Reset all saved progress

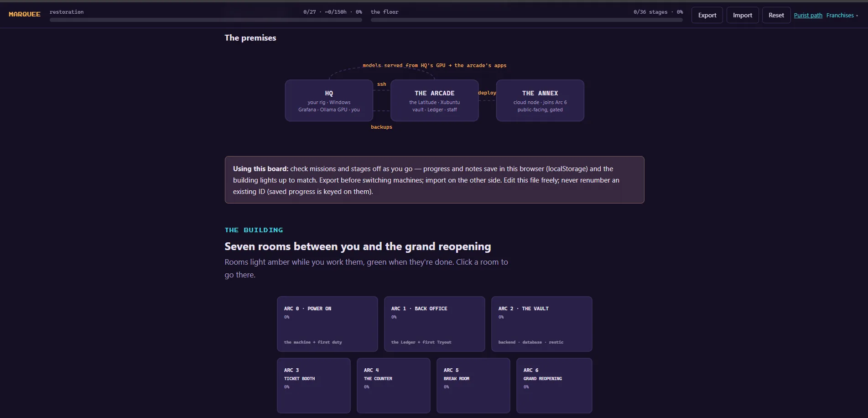point(776,15)
